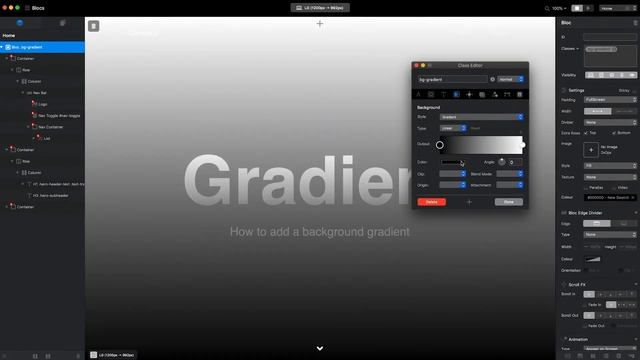Viewport: 640px width, 360px height.
Task: Click the angle dial in Class Editor
Action: click(502, 162)
